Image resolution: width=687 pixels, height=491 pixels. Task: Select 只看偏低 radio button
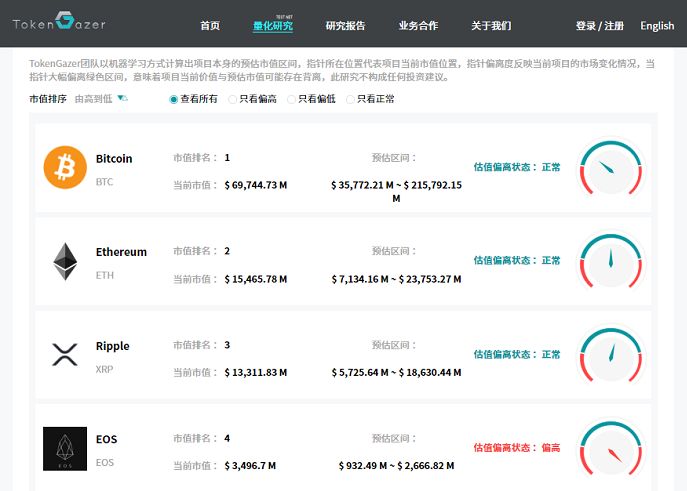291,99
